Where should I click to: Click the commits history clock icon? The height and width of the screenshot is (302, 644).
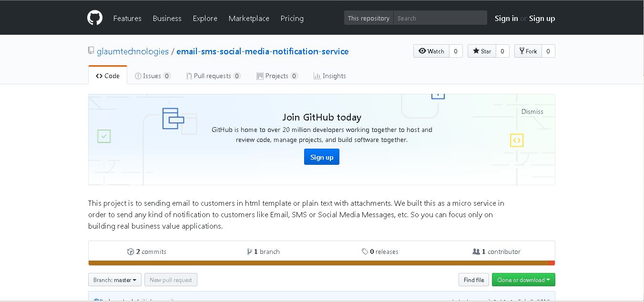point(131,252)
